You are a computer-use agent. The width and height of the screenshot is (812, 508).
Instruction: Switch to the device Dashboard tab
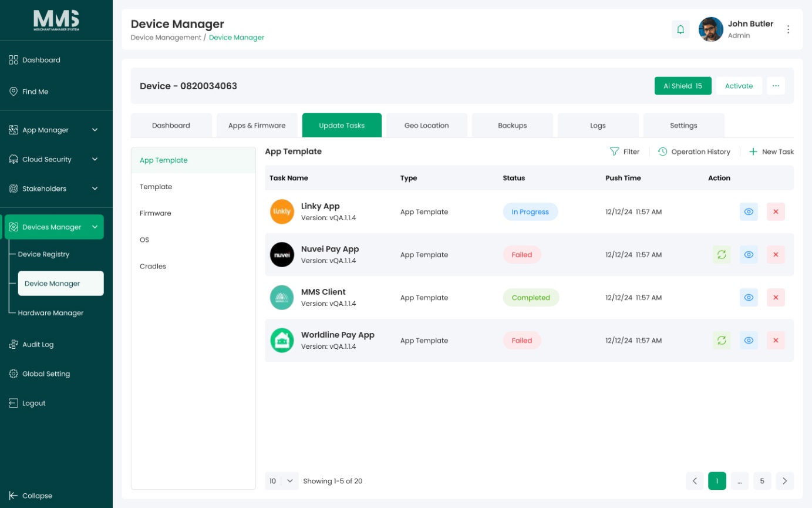(x=171, y=125)
